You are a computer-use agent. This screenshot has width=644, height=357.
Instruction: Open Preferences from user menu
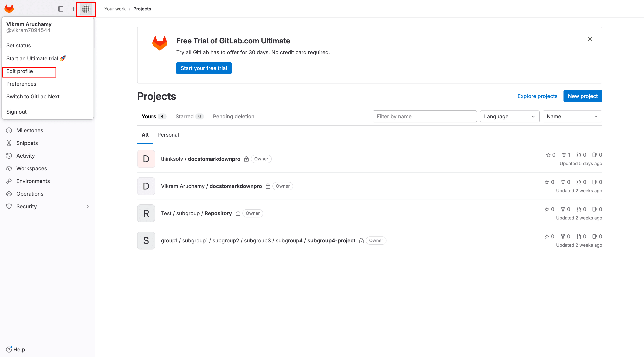coord(21,84)
